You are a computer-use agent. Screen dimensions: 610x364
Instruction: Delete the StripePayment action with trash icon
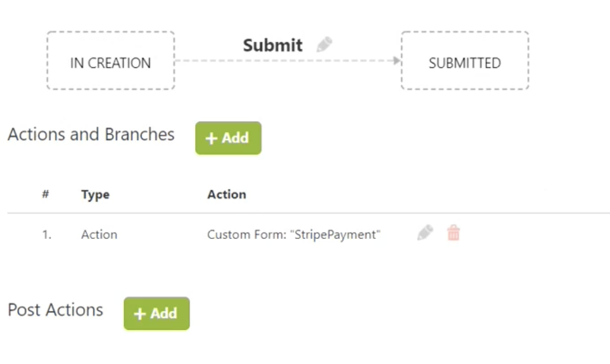click(x=453, y=233)
